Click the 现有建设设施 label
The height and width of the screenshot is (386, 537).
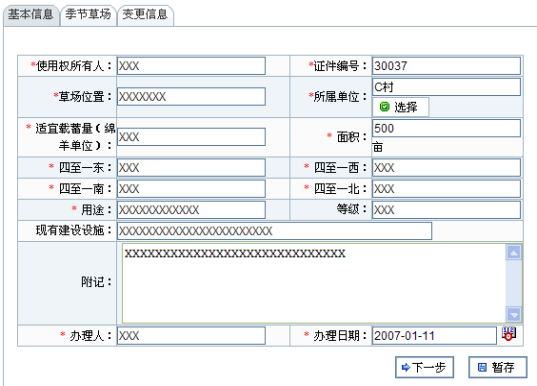pyautogui.click(x=73, y=230)
